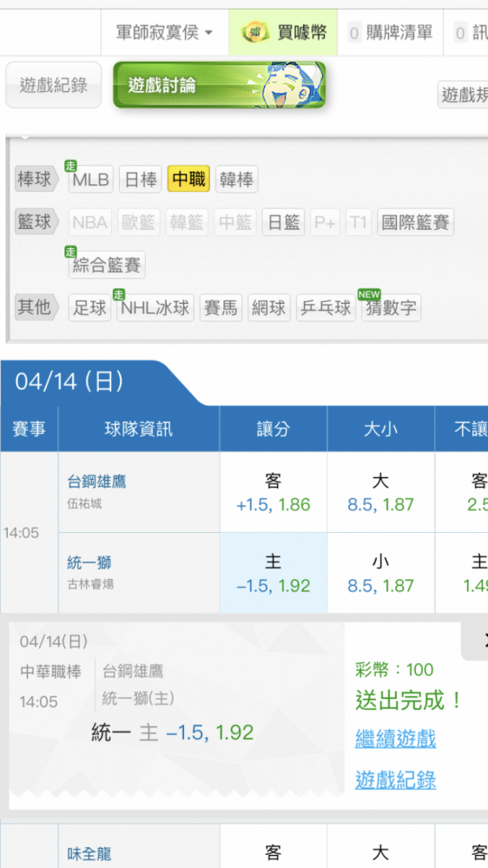Click the 04/14 (日) date tab
This screenshot has height=868, width=488.
(69, 382)
